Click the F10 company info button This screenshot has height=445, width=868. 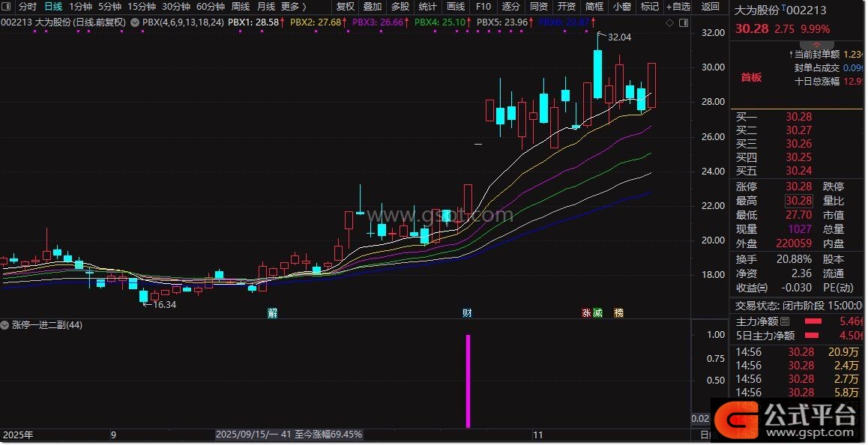[x=483, y=7]
